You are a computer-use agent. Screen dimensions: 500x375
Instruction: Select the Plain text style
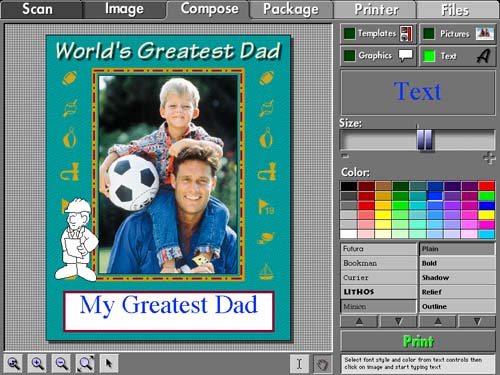click(457, 249)
